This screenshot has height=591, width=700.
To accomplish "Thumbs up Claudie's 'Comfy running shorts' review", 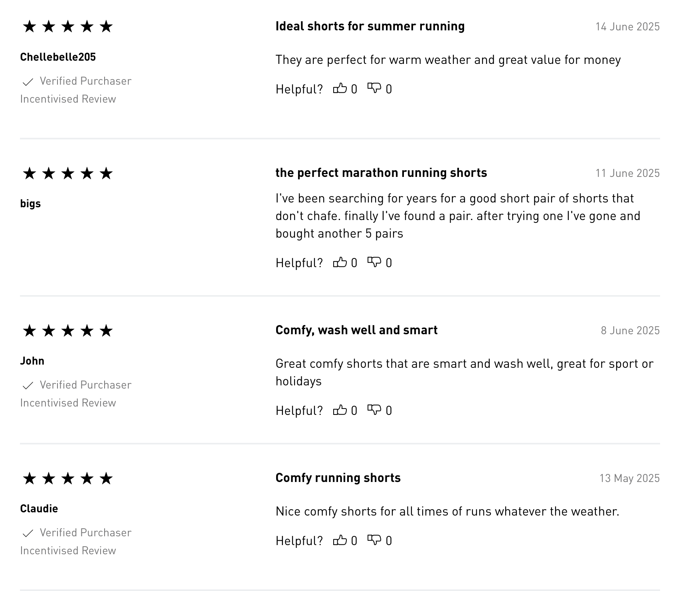I will coord(340,540).
